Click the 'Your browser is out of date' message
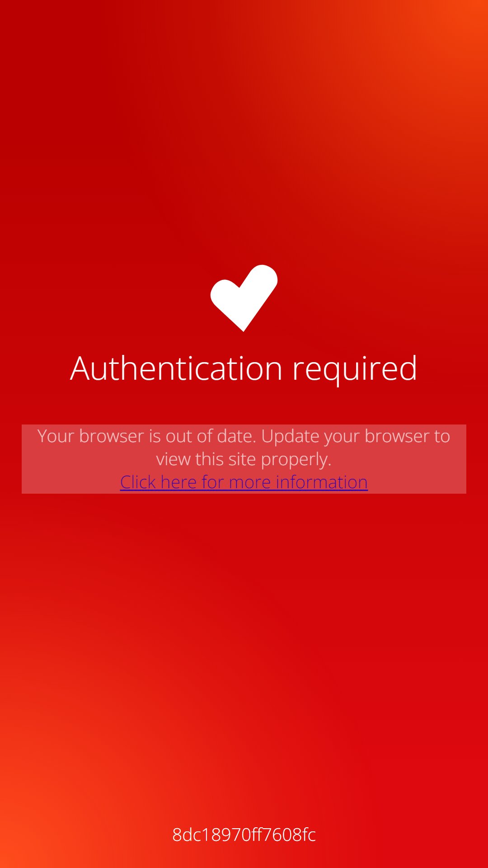This screenshot has height=868, width=488. tap(147, 436)
